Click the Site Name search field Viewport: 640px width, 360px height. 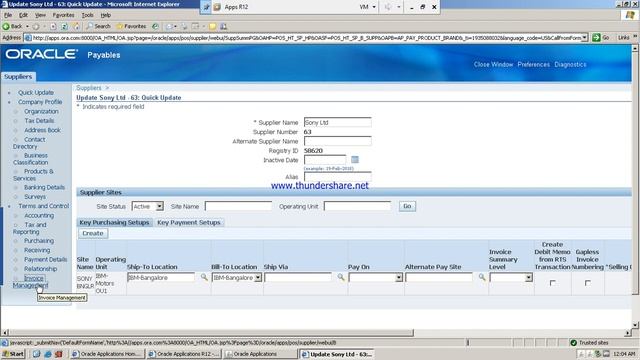(238, 206)
